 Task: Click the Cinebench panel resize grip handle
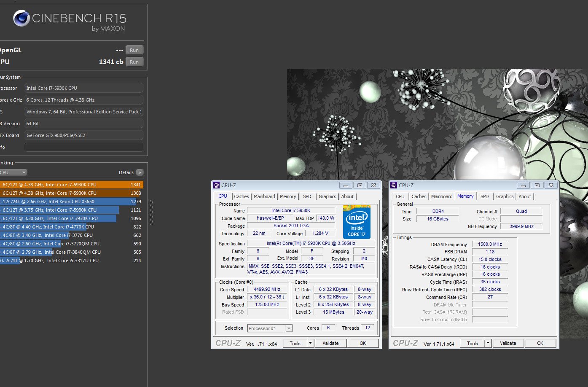coord(151,212)
